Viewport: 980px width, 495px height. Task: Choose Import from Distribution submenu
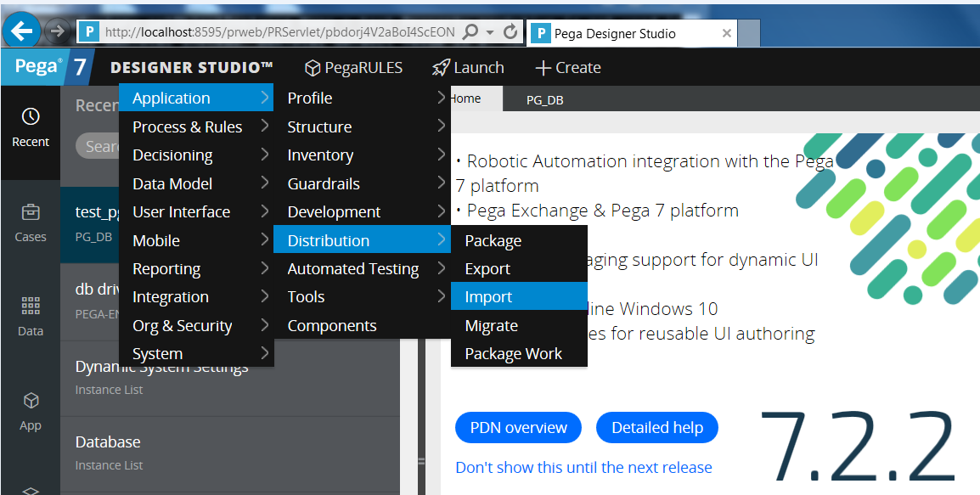pyautogui.click(x=519, y=296)
